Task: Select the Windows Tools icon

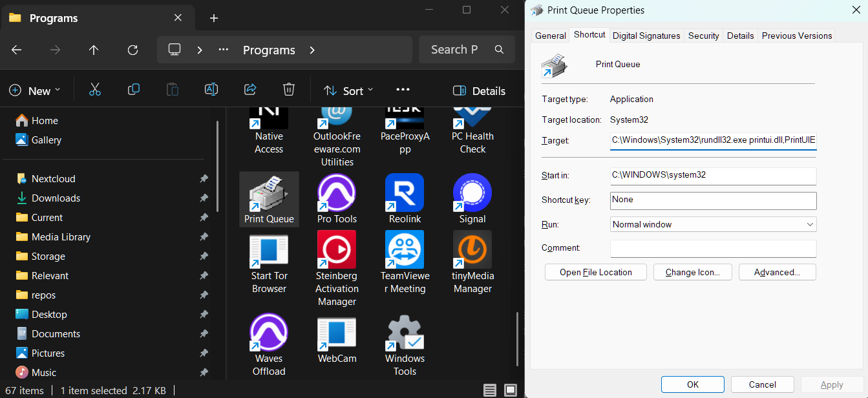Action: coord(404,332)
